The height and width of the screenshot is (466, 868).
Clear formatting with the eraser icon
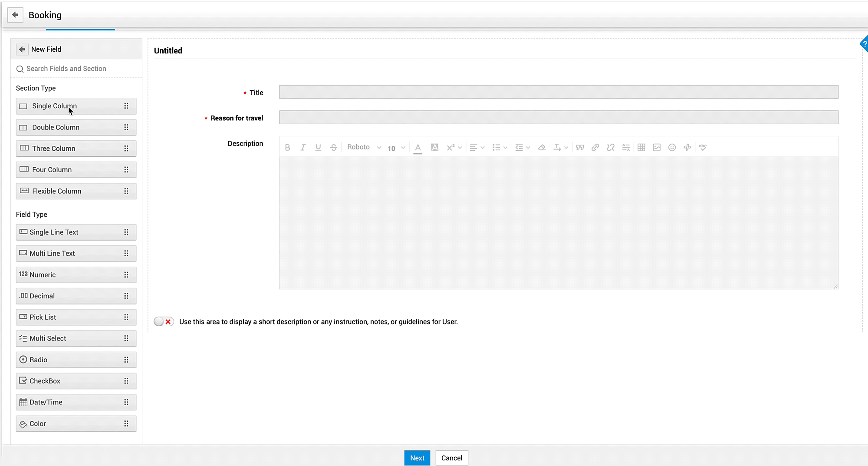coord(542,147)
